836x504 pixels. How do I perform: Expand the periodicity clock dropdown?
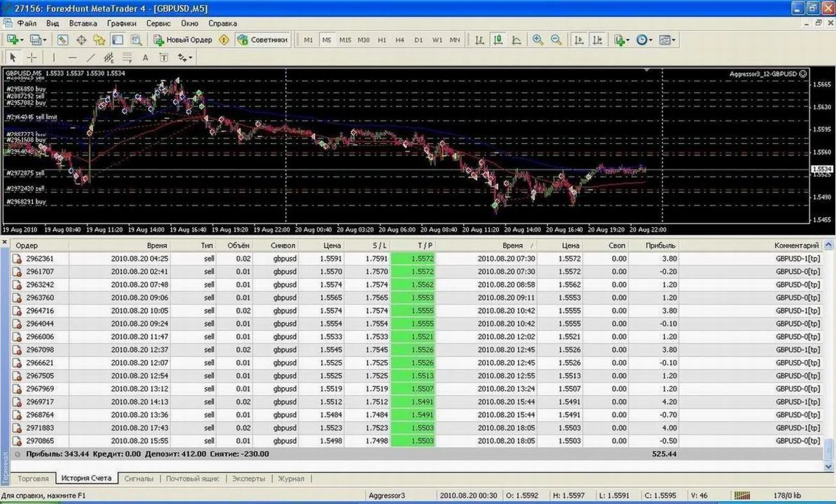[644, 40]
